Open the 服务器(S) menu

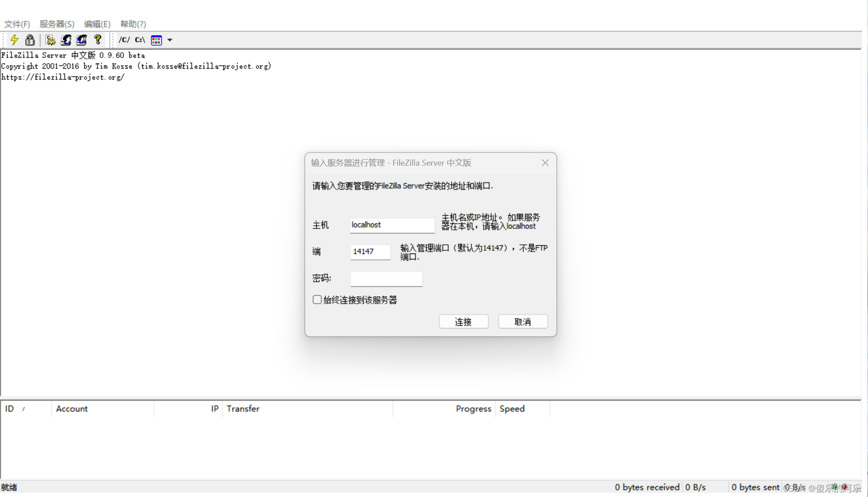[57, 24]
